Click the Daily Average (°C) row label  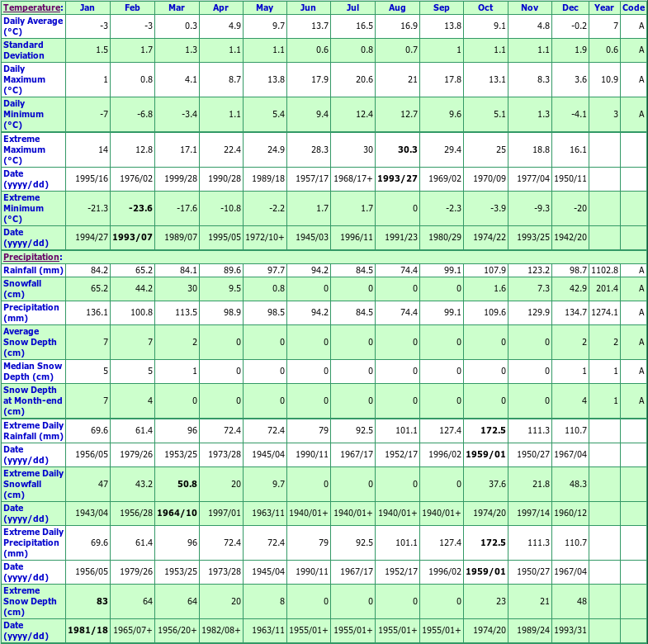click(x=33, y=26)
